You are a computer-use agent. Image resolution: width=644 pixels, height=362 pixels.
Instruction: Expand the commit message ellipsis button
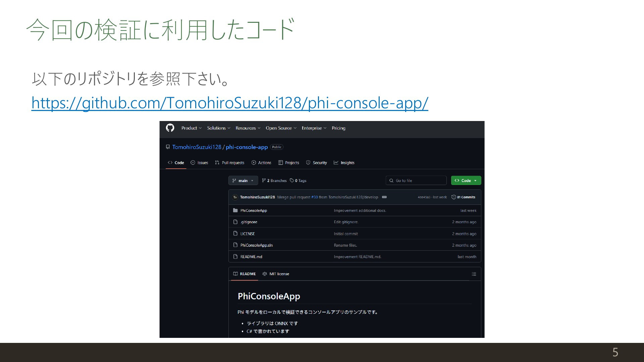coord(384,197)
